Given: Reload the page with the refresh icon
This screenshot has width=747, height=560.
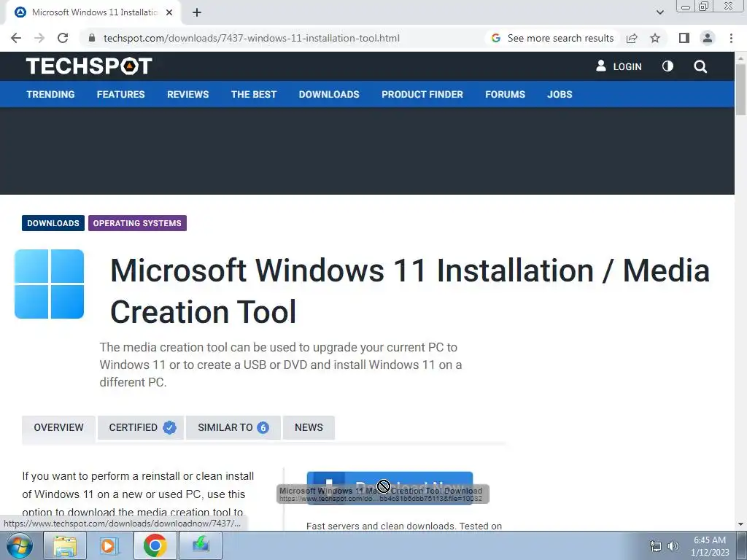Looking at the screenshot, I should click(x=63, y=38).
